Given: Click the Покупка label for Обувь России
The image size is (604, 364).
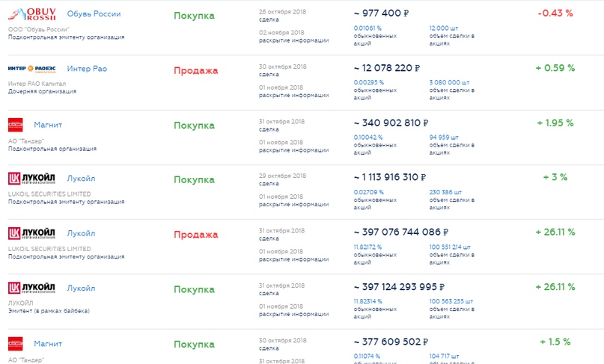Looking at the screenshot, I should point(194,16).
